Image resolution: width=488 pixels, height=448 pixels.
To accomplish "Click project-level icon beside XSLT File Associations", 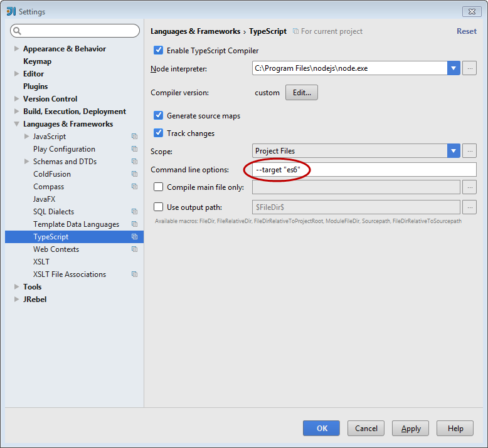I will click(x=134, y=274).
